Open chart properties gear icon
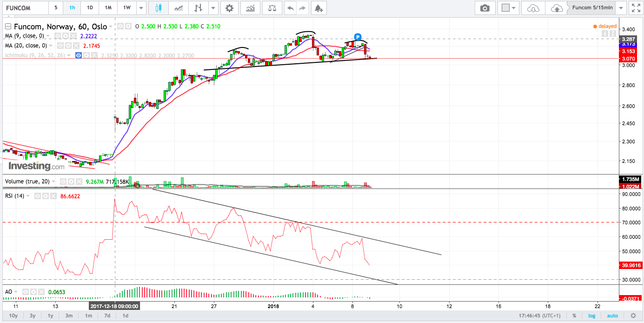This screenshot has height=323, width=644. (229, 8)
